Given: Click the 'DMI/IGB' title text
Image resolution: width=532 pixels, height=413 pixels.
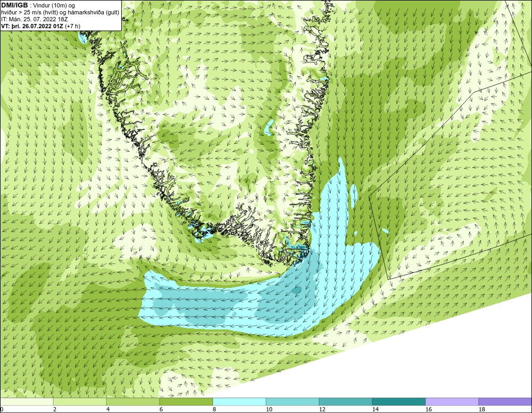Looking at the screenshot, I should [x=14, y=5].
